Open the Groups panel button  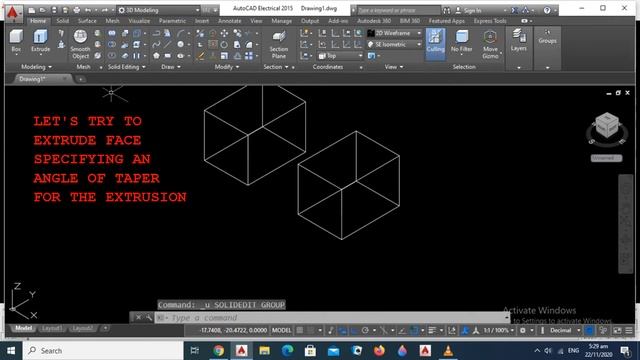pyautogui.click(x=547, y=37)
